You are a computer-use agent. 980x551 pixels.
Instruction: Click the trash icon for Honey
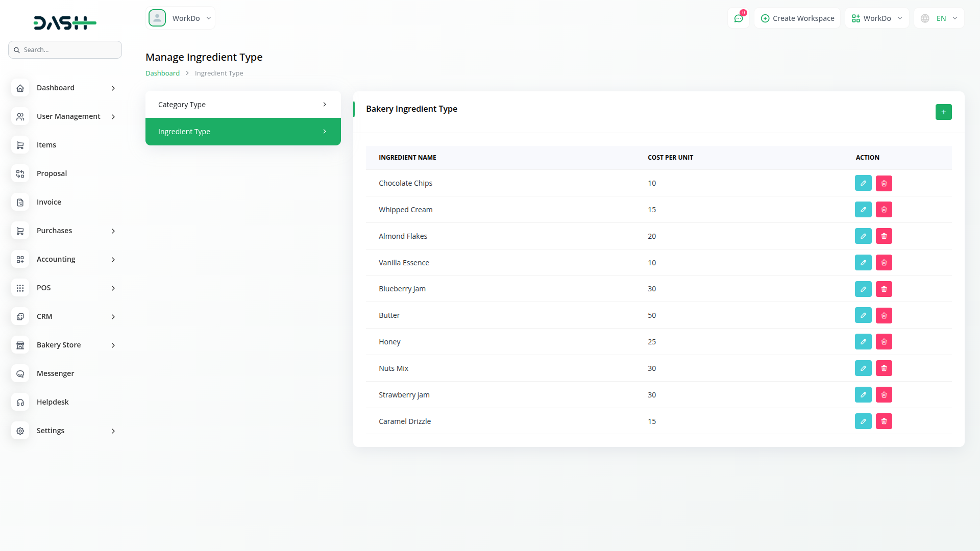coord(884,342)
